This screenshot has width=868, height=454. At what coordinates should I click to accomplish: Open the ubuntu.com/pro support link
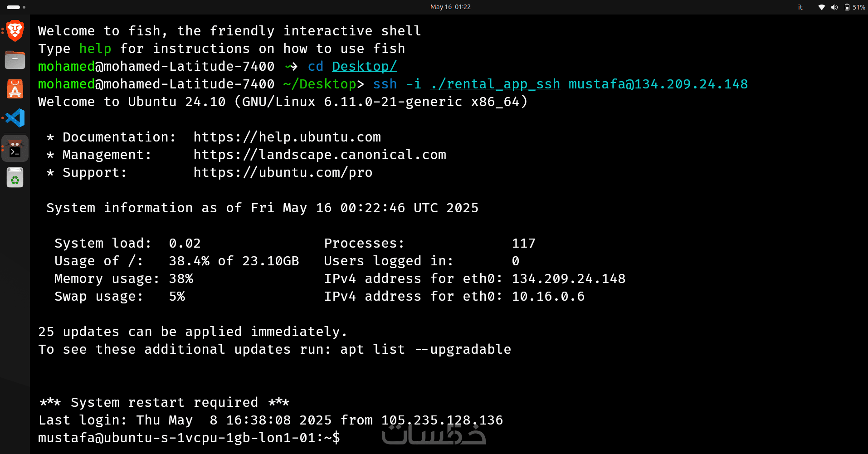point(283,172)
